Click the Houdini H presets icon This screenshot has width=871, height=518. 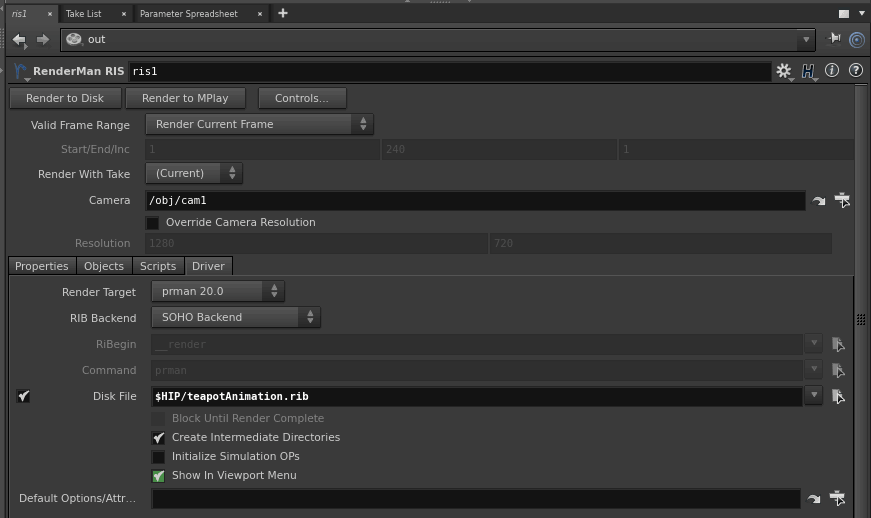point(808,71)
